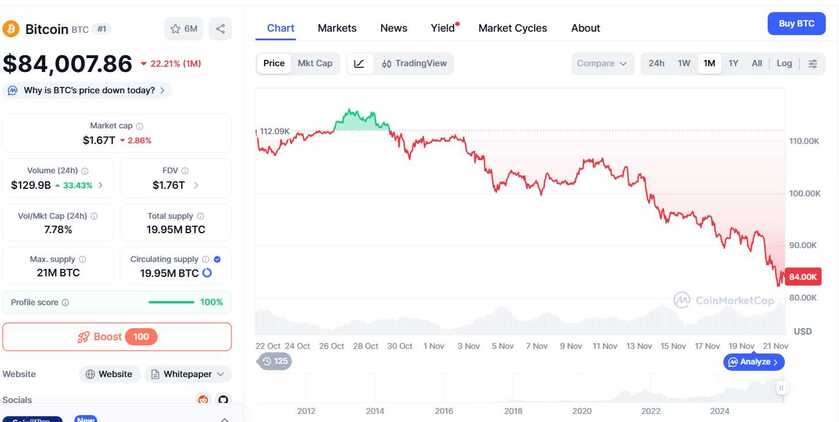The image size is (839, 422).
Task: Click the share icon beside Bitcoin title
Action: pyautogui.click(x=220, y=29)
